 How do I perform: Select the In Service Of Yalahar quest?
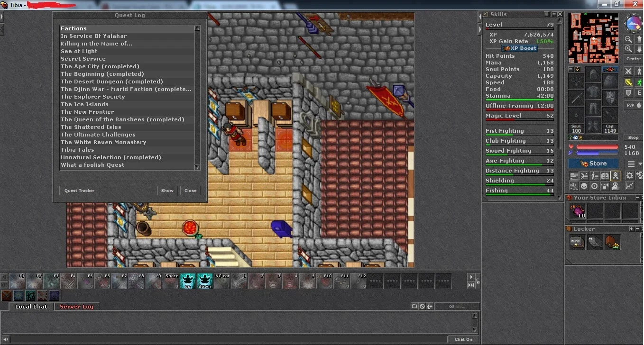[127, 36]
